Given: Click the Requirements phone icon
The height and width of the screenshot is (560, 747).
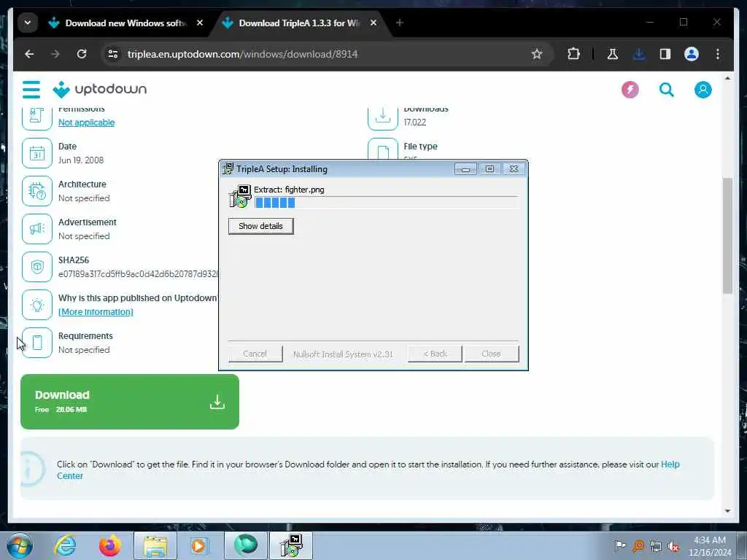Looking at the screenshot, I should pyautogui.click(x=37, y=343).
